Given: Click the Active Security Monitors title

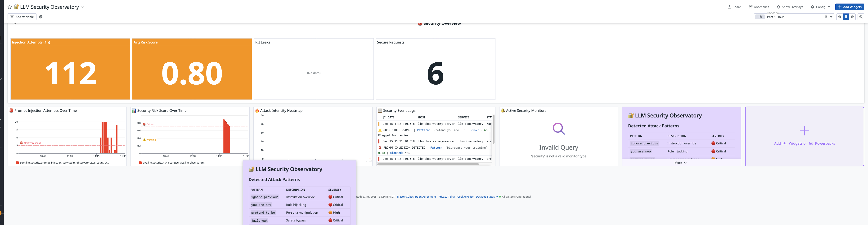Looking at the screenshot, I should click(526, 111).
